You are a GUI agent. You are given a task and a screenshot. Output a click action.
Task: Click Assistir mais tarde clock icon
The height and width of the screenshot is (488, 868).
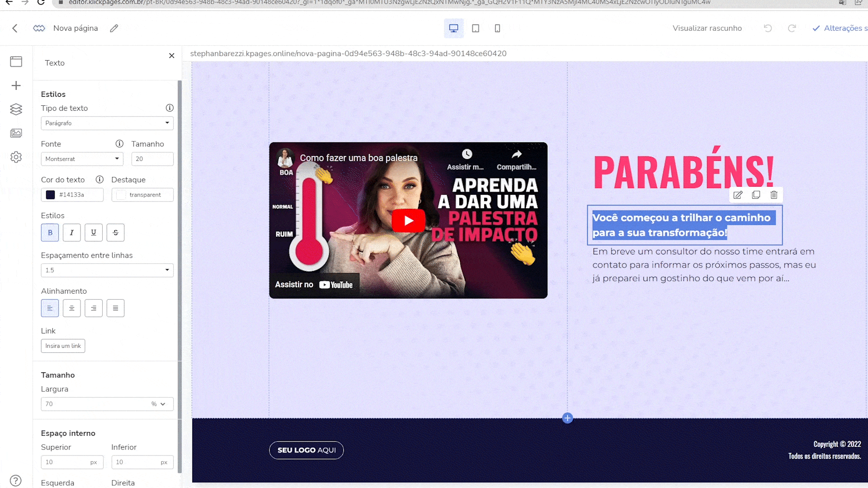click(x=467, y=155)
